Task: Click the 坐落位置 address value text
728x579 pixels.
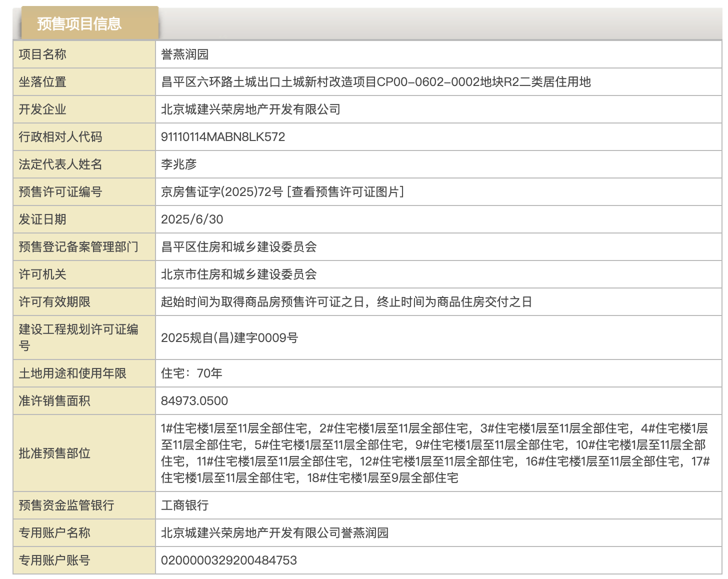Action: [375, 82]
